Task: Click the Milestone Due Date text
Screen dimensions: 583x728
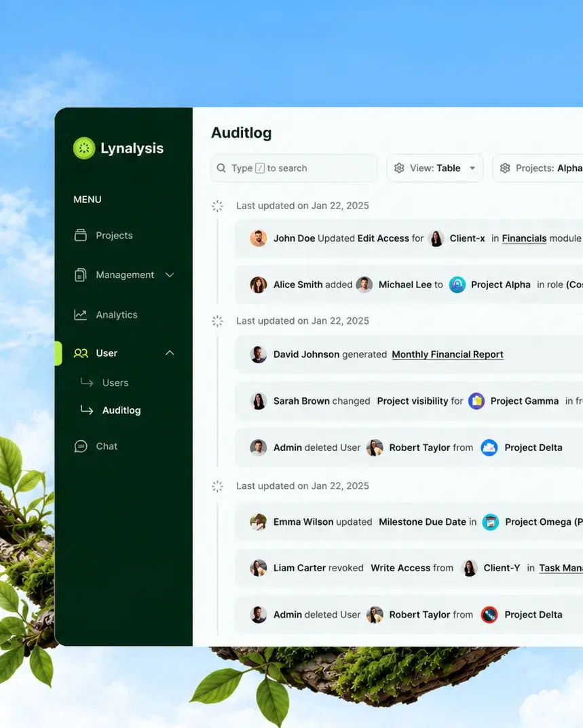Action: [x=422, y=522]
